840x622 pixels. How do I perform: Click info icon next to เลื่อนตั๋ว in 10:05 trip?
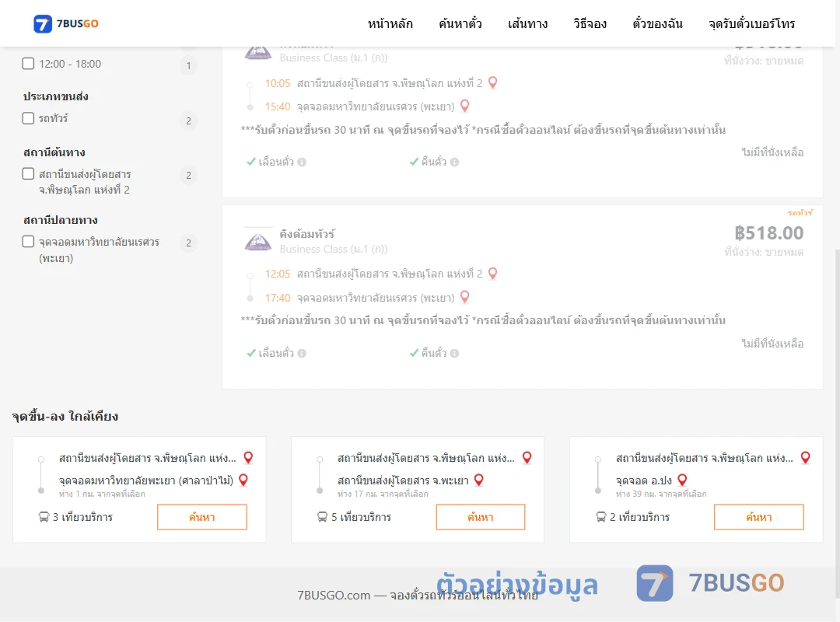coord(302,162)
